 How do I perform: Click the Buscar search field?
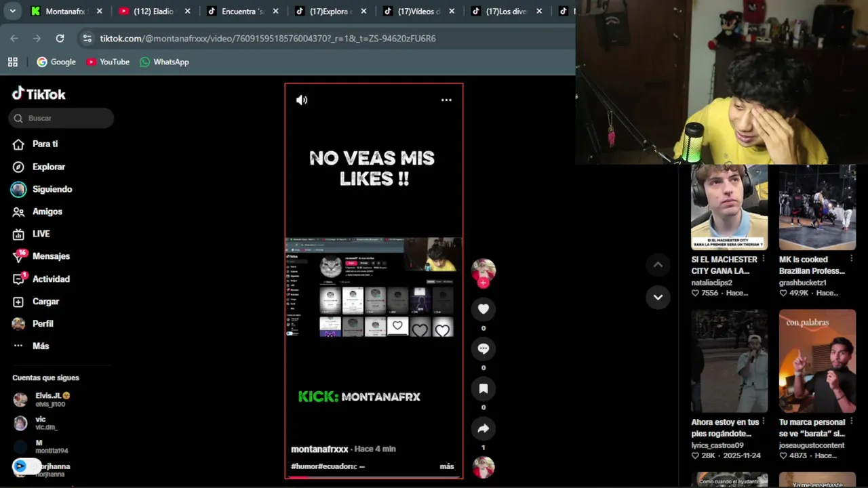(61, 118)
